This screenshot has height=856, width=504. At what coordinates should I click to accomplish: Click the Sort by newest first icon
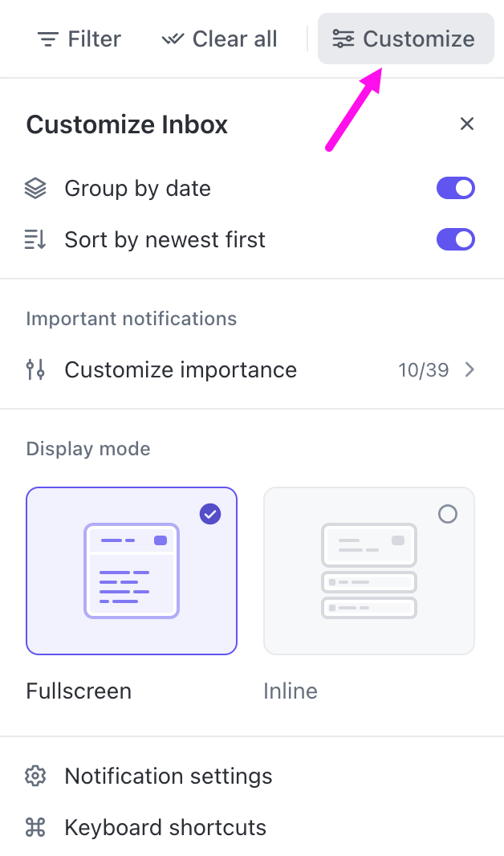[x=35, y=239]
